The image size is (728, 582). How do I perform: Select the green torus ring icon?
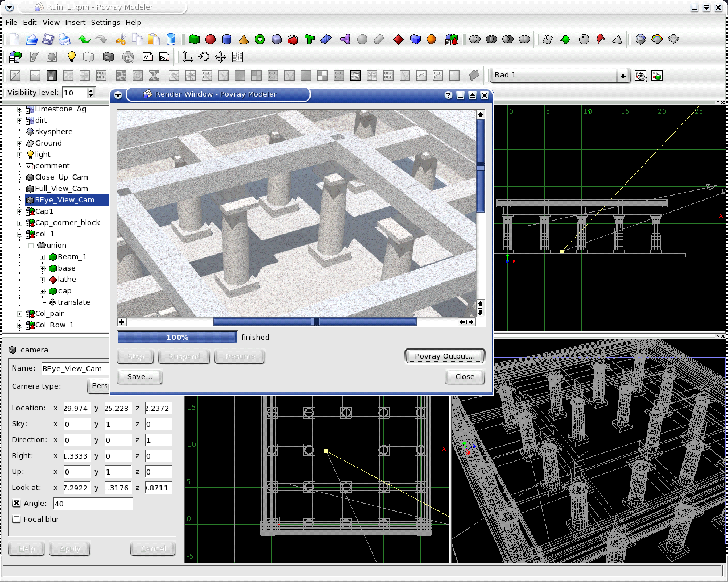pyautogui.click(x=260, y=39)
